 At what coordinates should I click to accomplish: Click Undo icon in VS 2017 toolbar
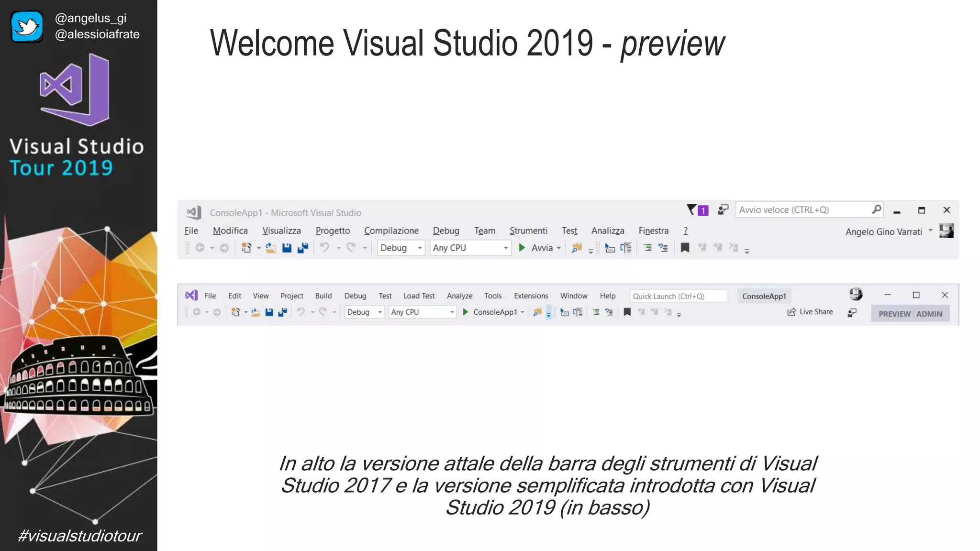pyautogui.click(x=325, y=247)
